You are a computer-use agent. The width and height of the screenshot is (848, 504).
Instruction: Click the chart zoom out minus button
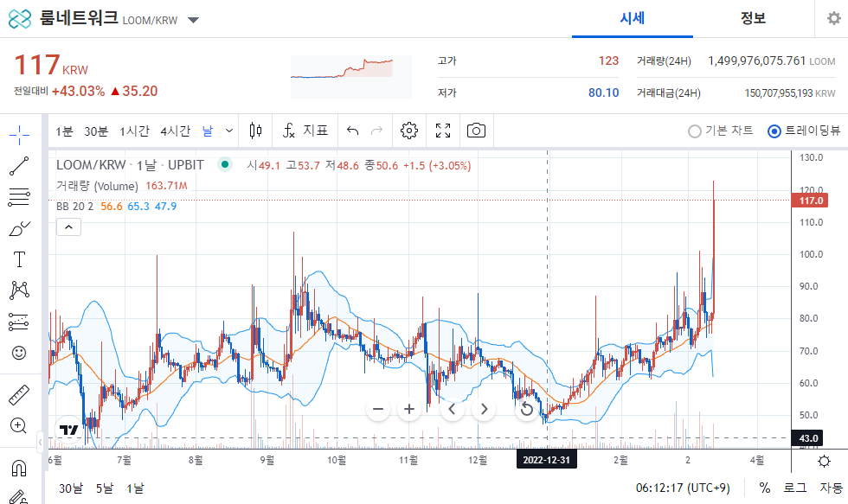378,409
